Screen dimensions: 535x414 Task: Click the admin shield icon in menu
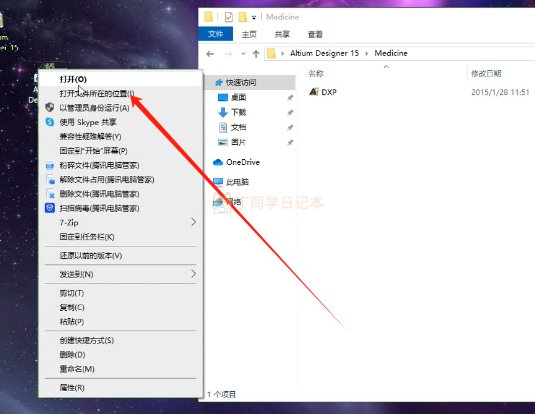click(50, 108)
